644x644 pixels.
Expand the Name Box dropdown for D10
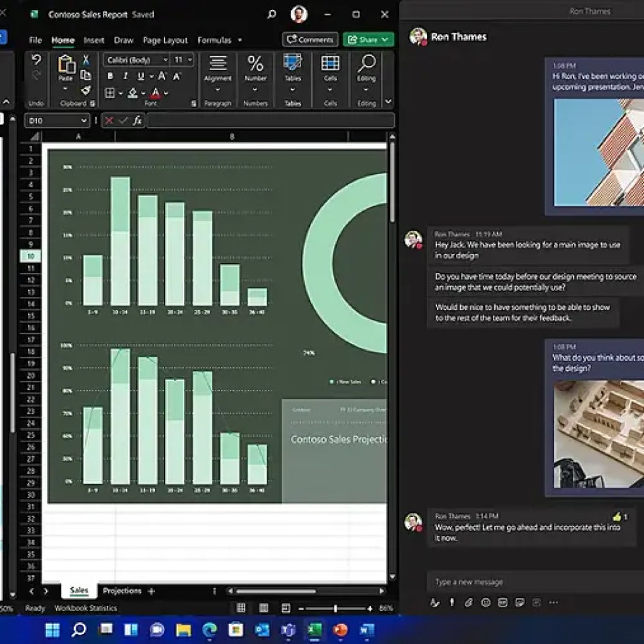(84, 121)
